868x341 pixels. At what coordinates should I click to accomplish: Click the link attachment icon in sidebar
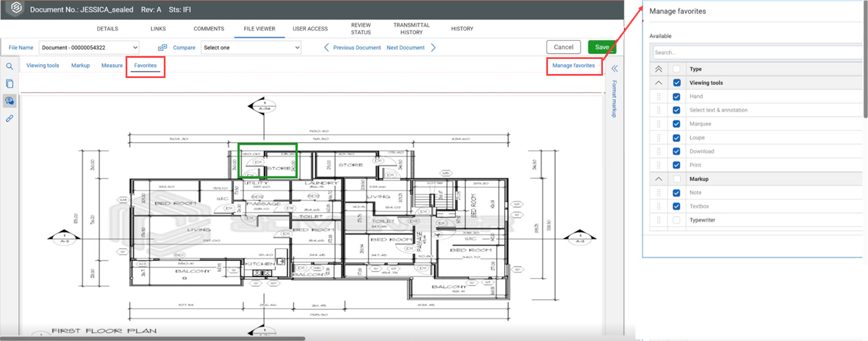coord(9,118)
